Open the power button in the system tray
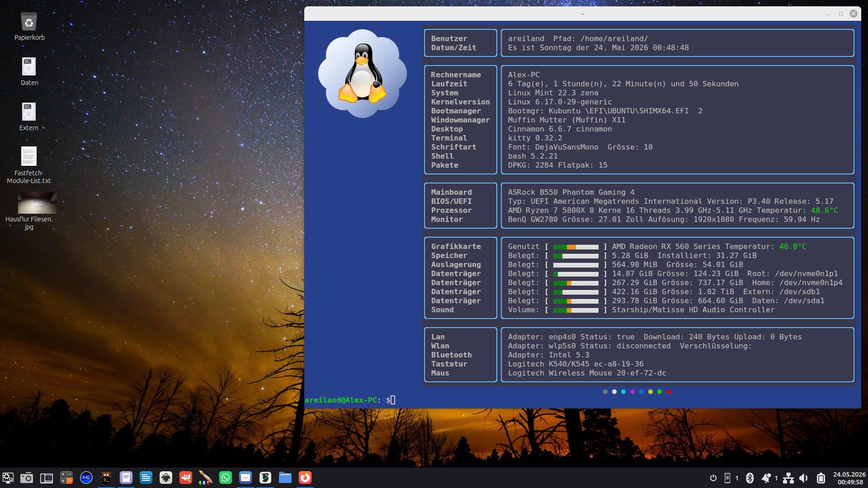The image size is (868, 488). tap(713, 478)
